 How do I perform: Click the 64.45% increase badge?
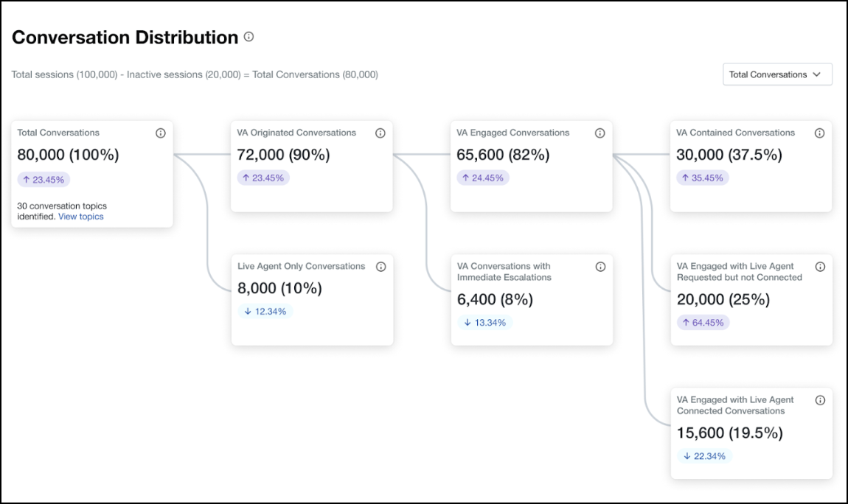[703, 323]
